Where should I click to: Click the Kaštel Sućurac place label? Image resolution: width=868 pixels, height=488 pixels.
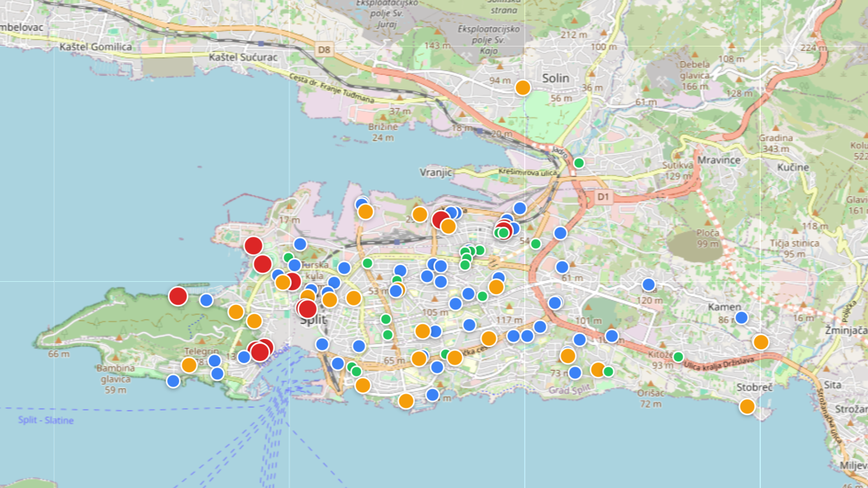click(243, 57)
